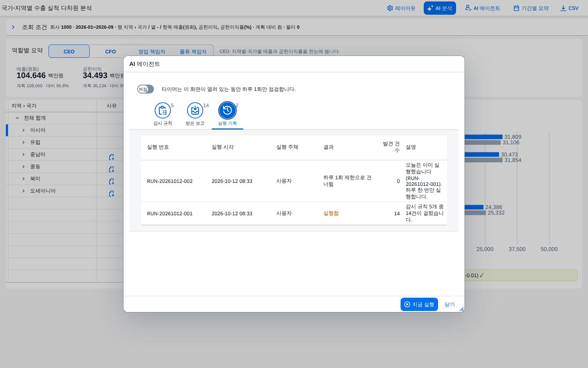
Task: Click the 31,809 blue chart bar
Action: (x=483, y=137)
